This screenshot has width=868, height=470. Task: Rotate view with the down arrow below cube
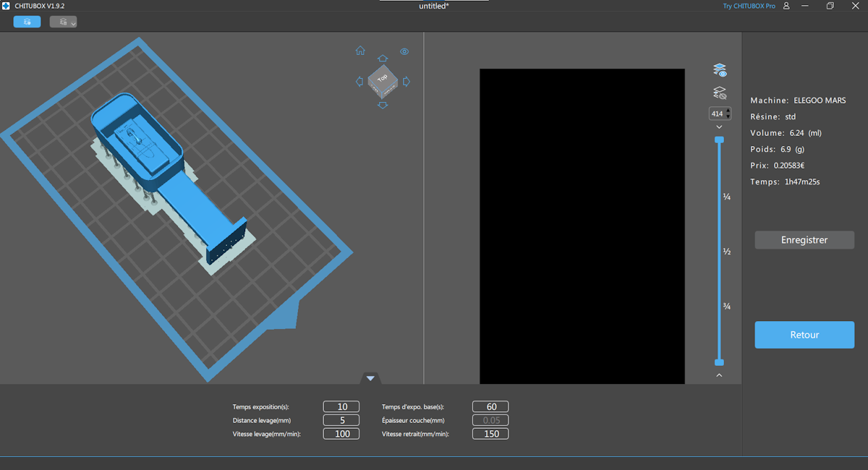coord(383,105)
